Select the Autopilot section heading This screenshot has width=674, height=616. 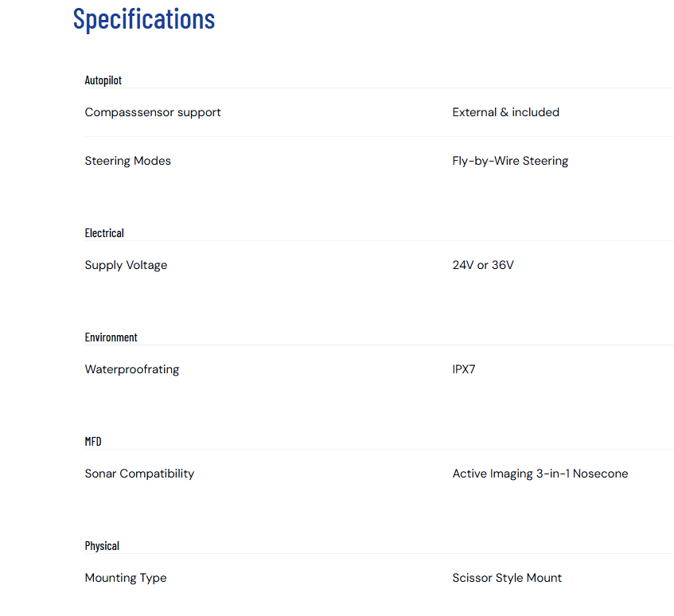coord(103,80)
